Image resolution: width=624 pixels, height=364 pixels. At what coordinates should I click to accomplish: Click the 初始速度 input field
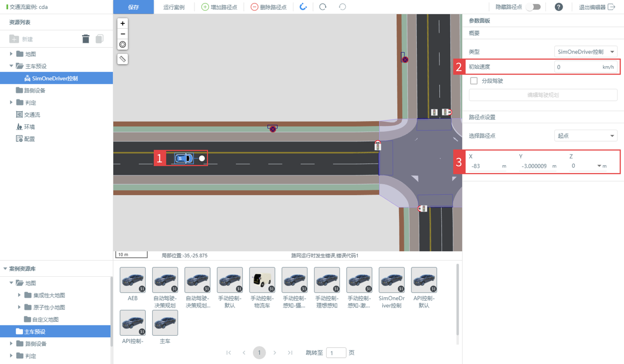[x=578, y=67]
